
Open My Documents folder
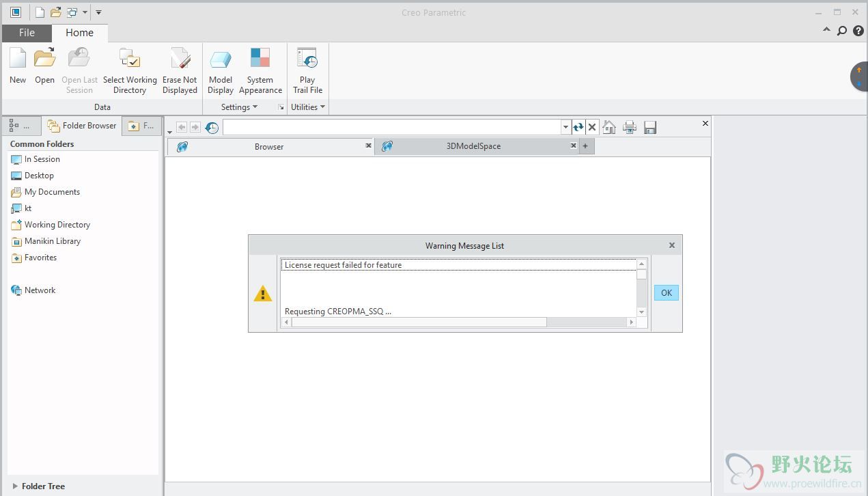[45, 192]
